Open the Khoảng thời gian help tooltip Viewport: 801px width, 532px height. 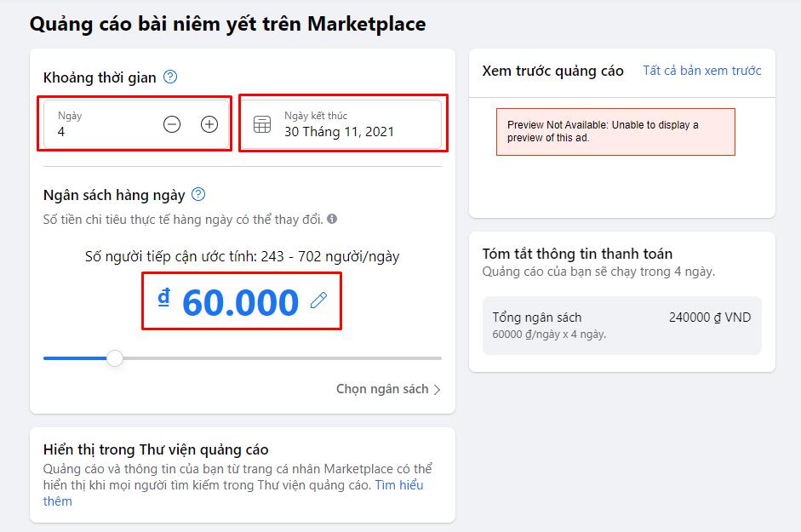169,77
